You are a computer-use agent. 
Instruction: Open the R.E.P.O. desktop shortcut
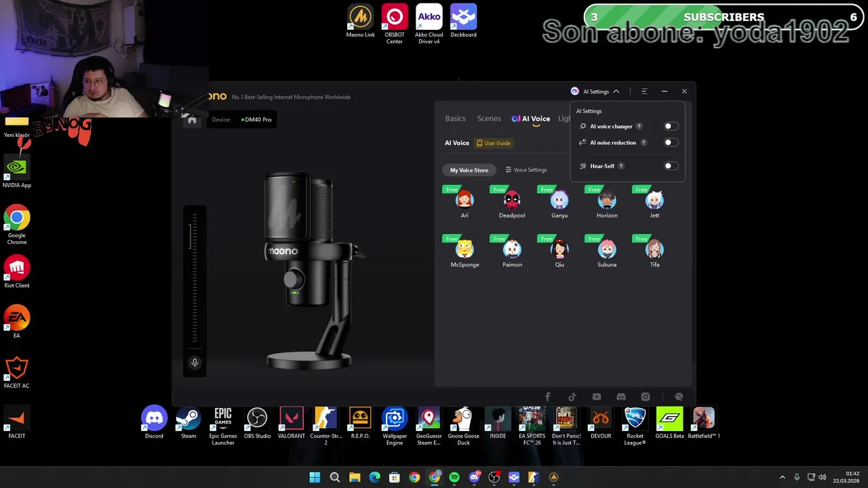coord(360,423)
